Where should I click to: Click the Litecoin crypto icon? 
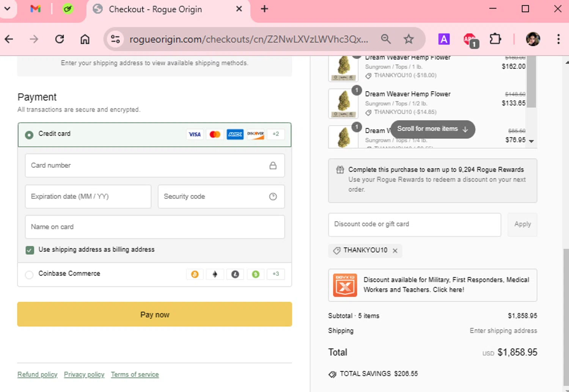coord(235,274)
